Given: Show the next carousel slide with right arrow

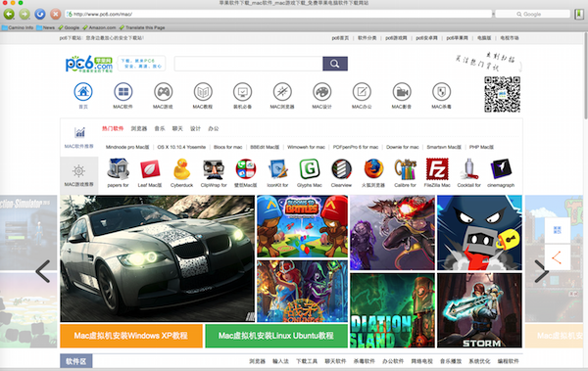Looking at the screenshot, I should click(x=542, y=271).
